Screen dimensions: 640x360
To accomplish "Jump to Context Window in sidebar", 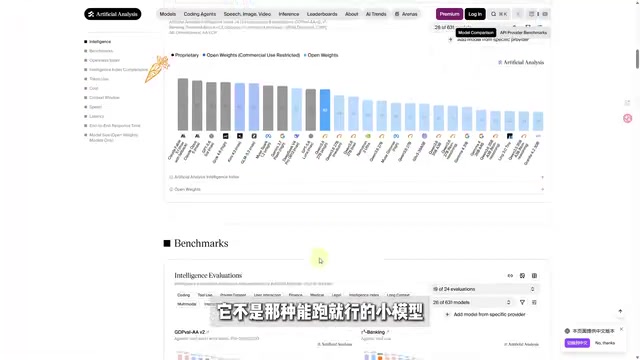I will pyautogui.click(x=104, y=98).
